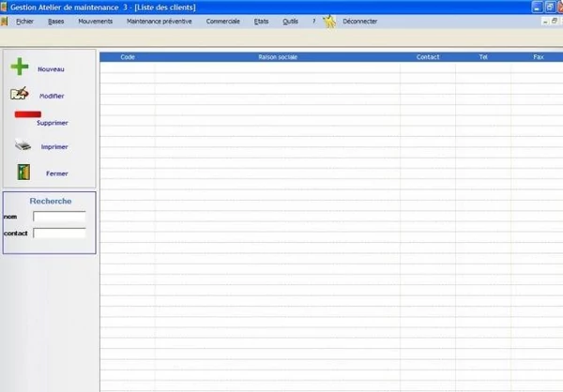Click the Imprimer label
Viewport: 563px width, 392px height.
[54, 147]
